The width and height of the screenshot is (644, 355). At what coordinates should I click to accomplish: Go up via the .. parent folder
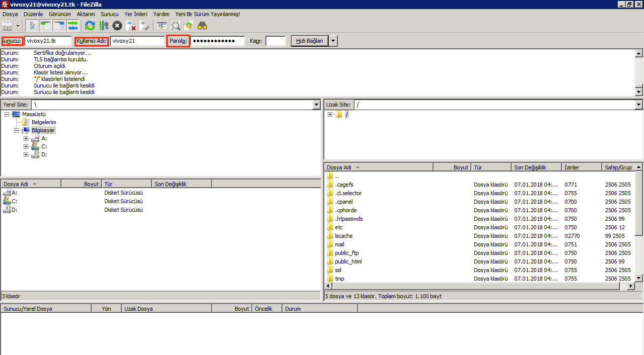pyautogui.click(x=336, y=176)
